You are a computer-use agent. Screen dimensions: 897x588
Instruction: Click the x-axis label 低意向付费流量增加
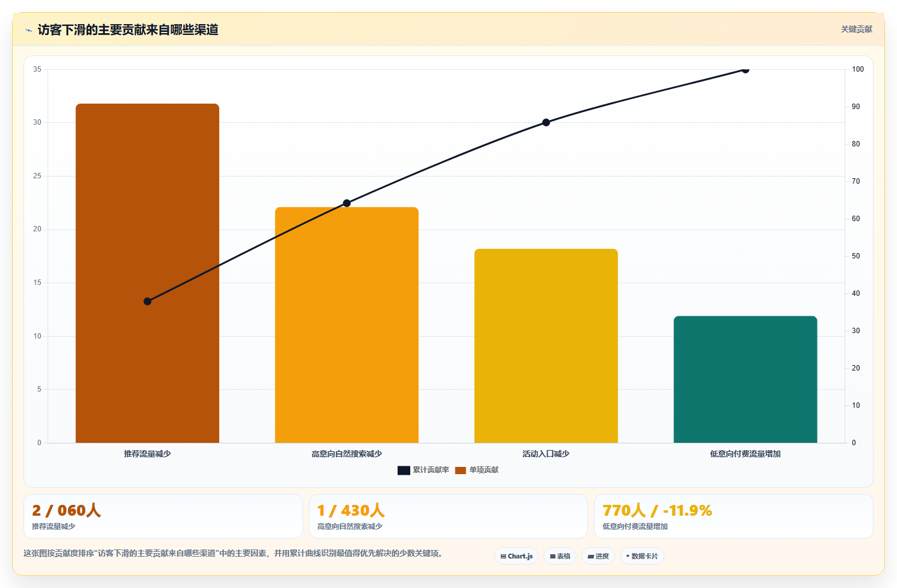pyautogui.click(x=745, y=454)
